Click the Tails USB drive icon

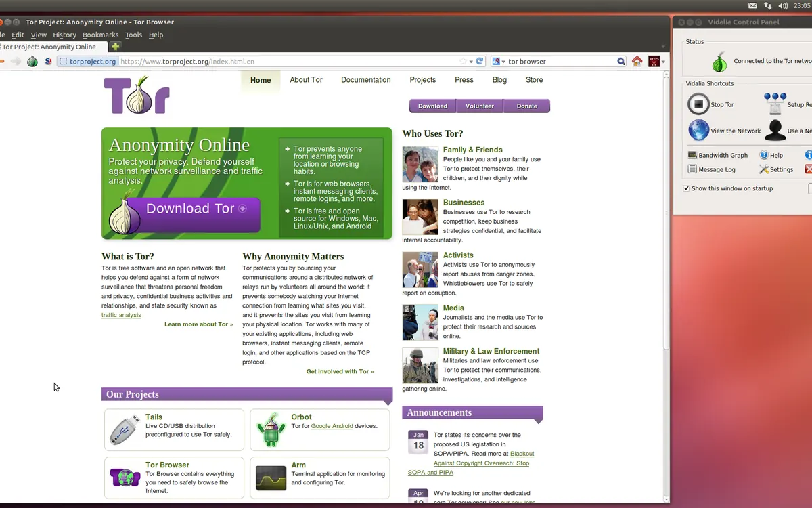pyautogui.click(x=125, y=429)
